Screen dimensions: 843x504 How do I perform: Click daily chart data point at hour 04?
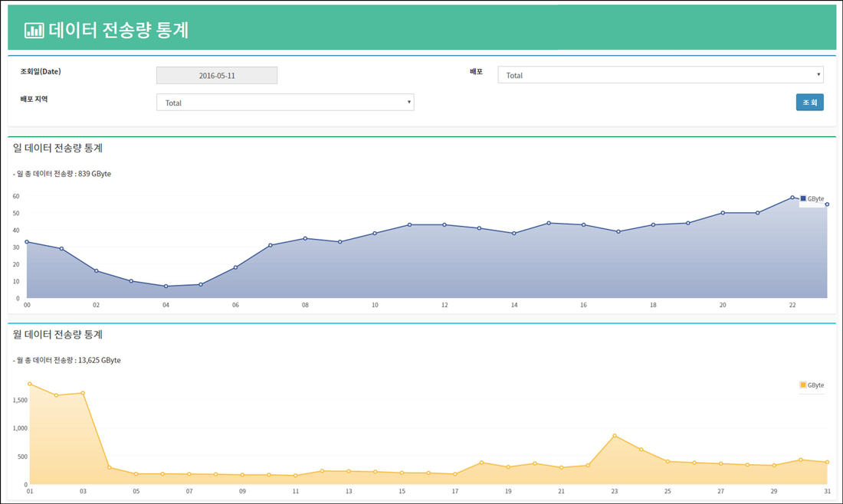[x=166, y=286]
